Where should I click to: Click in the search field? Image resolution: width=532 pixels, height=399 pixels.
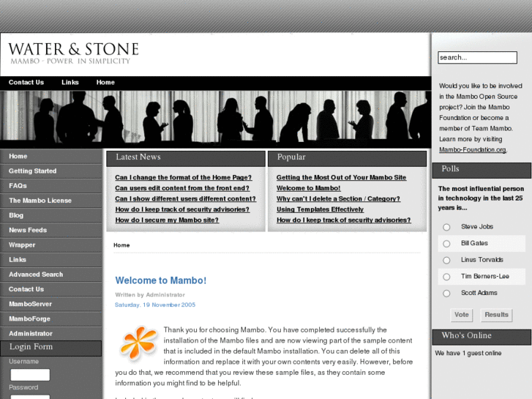click(477, 57)
